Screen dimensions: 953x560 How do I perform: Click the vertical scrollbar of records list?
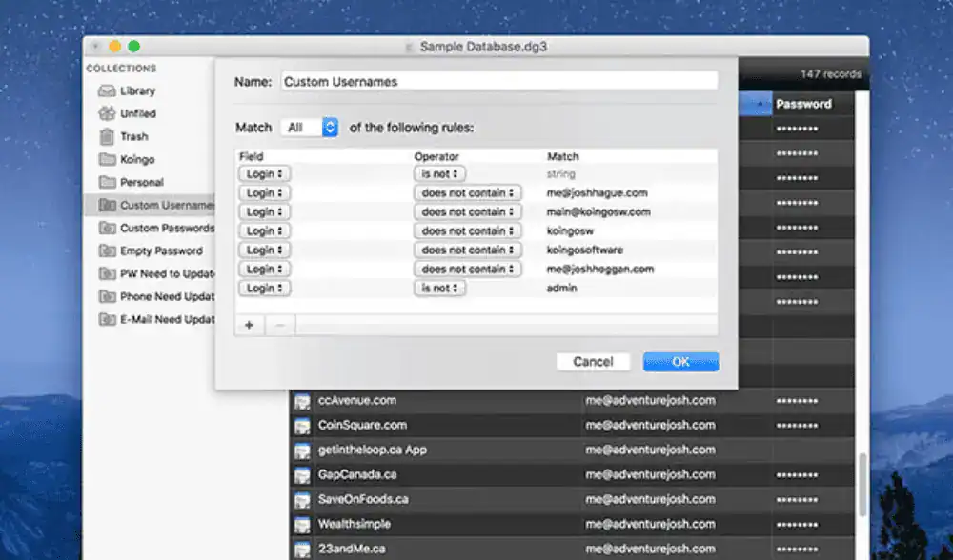point(862,486)
